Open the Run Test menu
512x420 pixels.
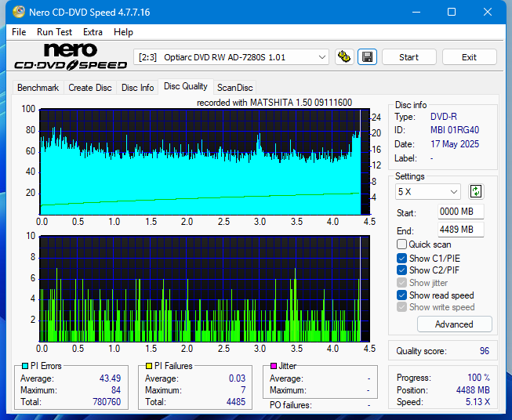[54, 32]
